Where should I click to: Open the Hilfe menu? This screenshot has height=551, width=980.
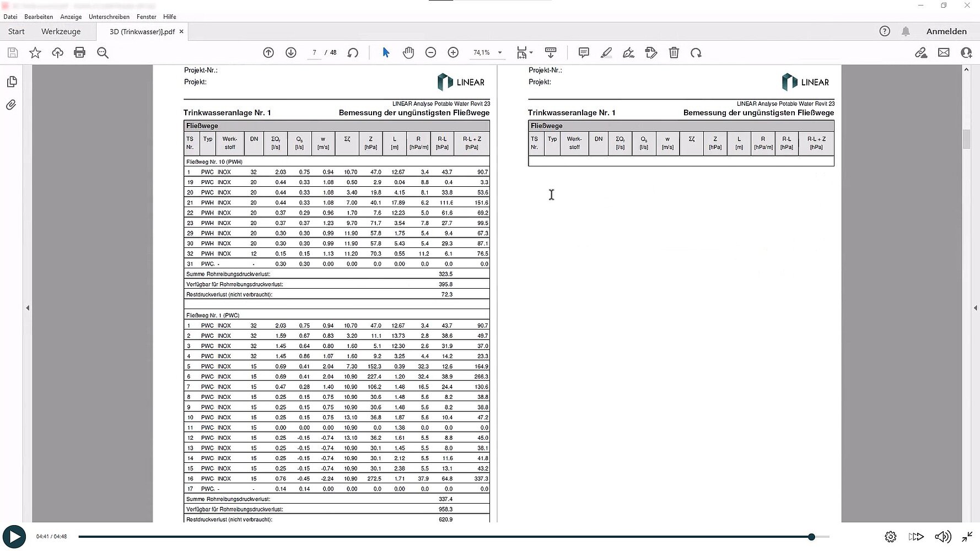click(170, 17)
